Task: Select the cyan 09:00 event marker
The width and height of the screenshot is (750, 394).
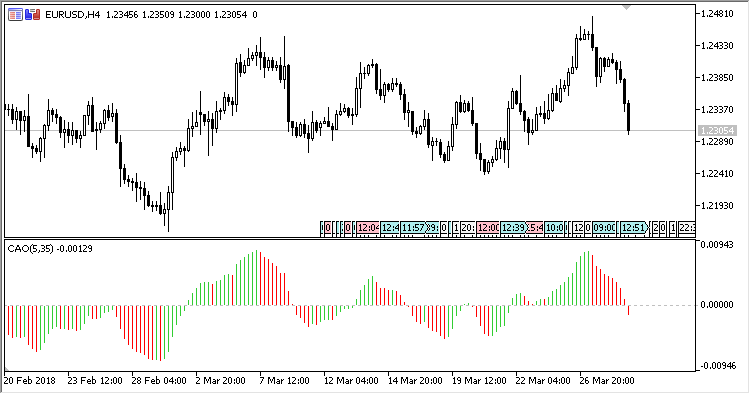Action: [604, 228]
